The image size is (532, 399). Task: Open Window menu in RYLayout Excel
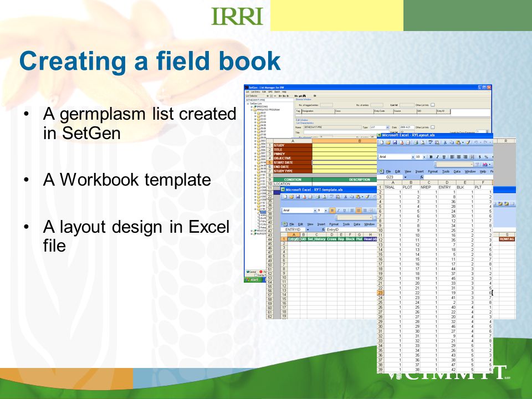point(470,172)
